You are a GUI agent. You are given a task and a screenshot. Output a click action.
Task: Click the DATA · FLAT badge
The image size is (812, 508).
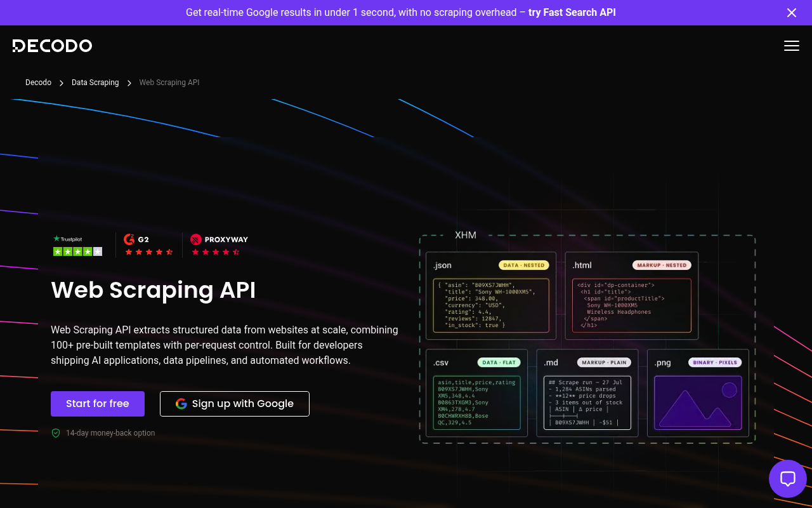click(x=499, y=363)
